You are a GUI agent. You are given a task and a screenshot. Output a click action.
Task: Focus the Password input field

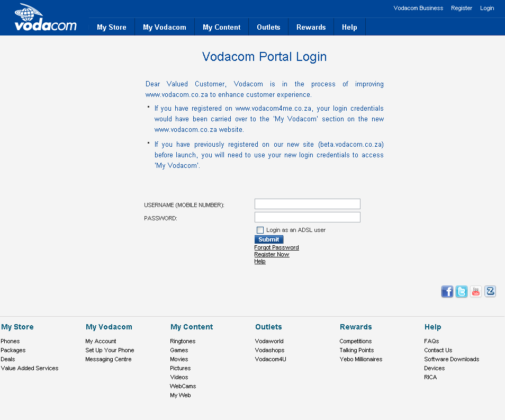pyautogui.click(x=308, y=217)
